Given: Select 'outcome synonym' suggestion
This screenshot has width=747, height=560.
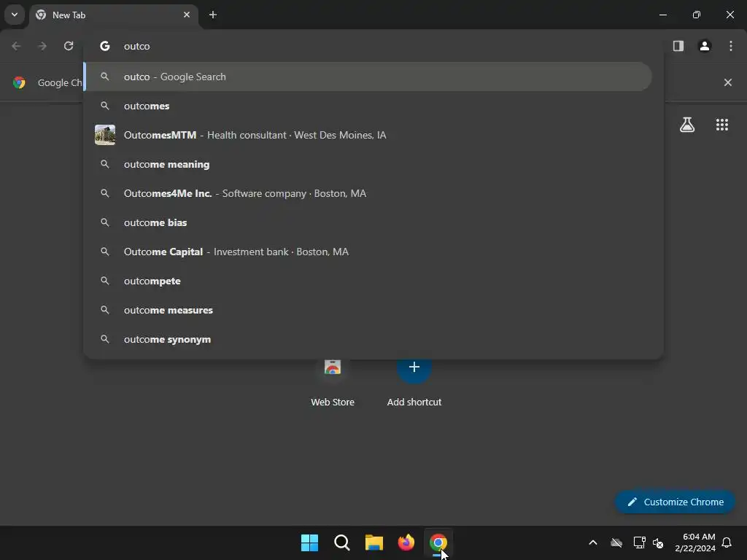Looking at the screenshot, I should coord(368,339).
